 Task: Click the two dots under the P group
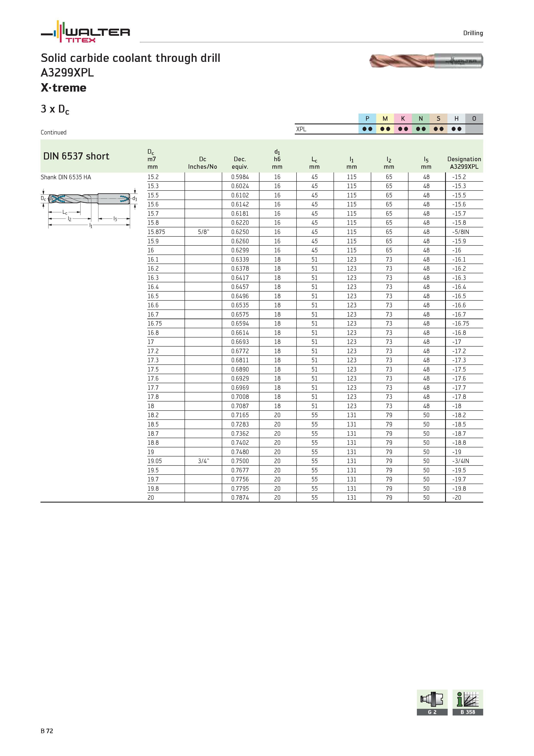(x=367, y=129)
